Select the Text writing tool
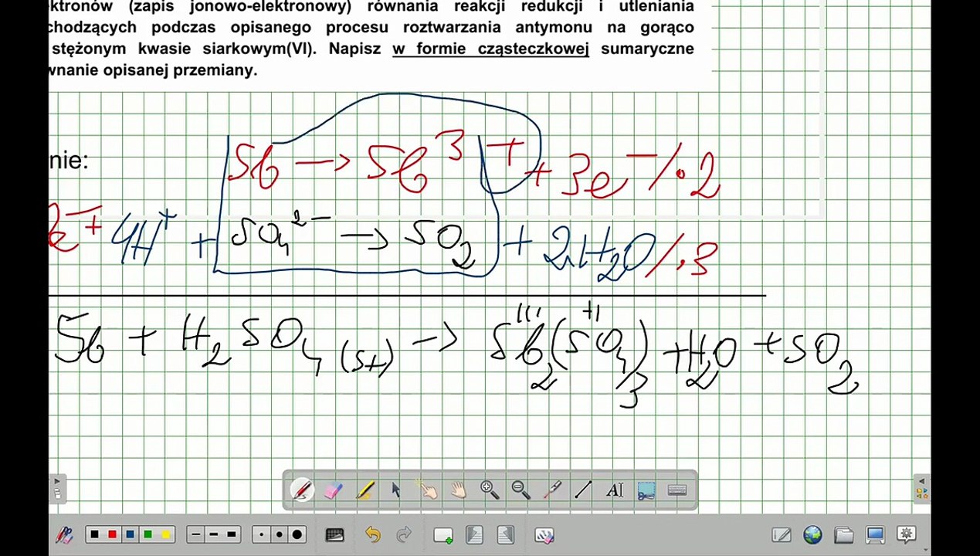Screen dimensions: 980x556 pos(615,490)
